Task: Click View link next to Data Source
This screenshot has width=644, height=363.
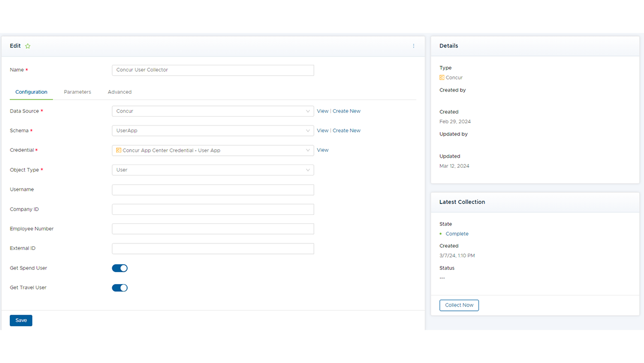Action: (x=323, y=111)
